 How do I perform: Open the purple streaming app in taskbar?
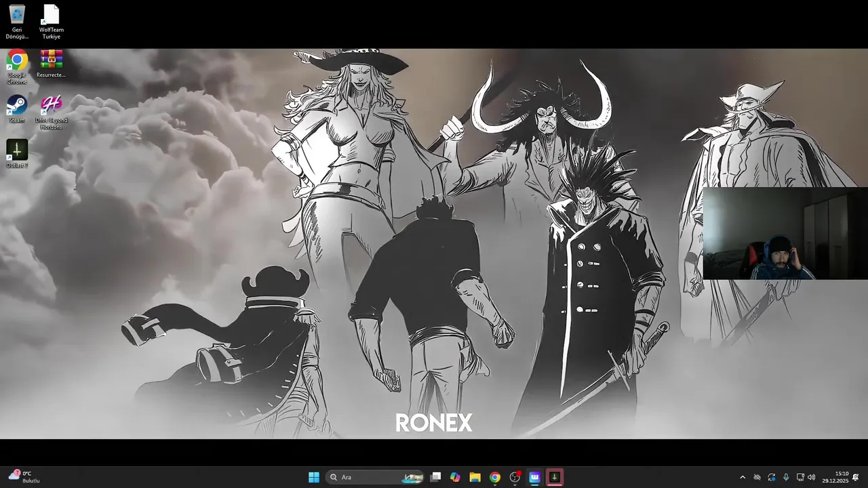(534, 477)
